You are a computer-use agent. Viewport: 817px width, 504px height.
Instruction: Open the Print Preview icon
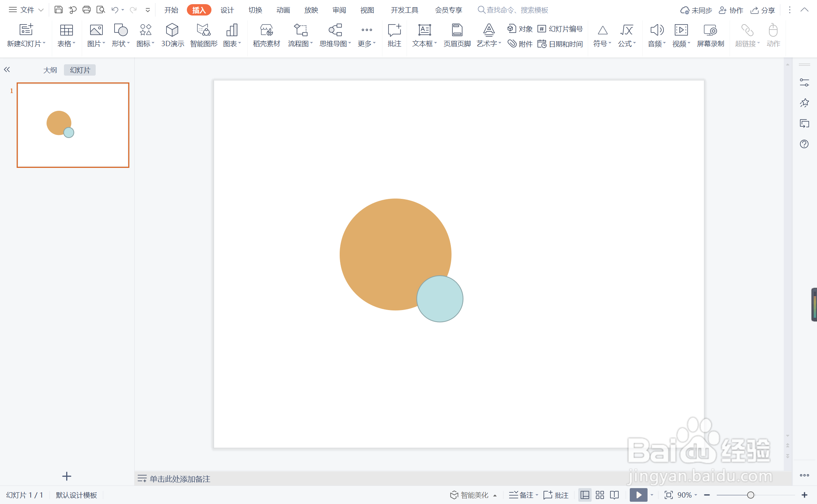tap(101, 10)
